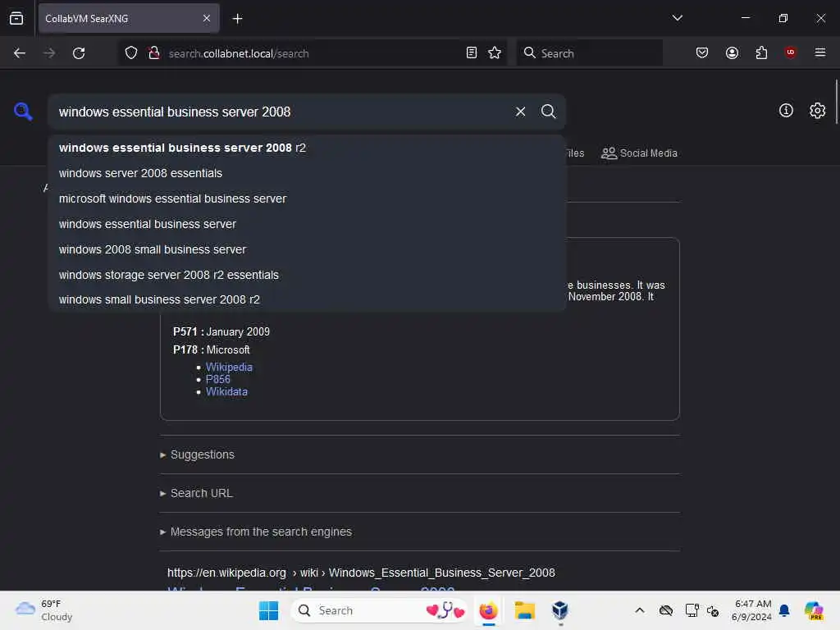Save page to Pocket
Image resolution: width=840 pixels, height=630 pixels.
702,52
